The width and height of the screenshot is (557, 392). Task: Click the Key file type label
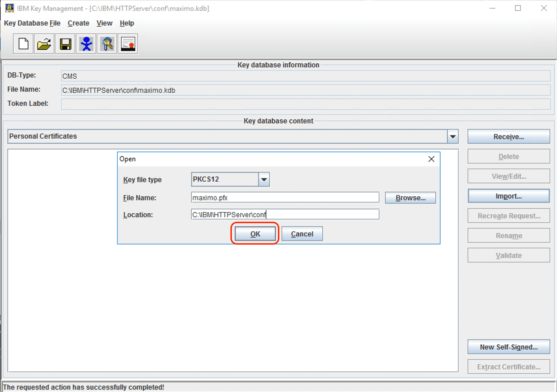point(142,180)
